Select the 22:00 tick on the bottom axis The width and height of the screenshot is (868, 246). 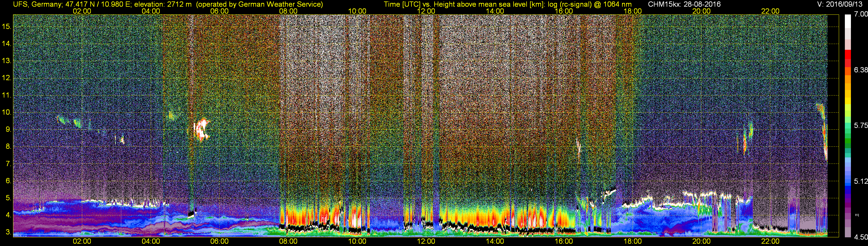tap(770, 241)
